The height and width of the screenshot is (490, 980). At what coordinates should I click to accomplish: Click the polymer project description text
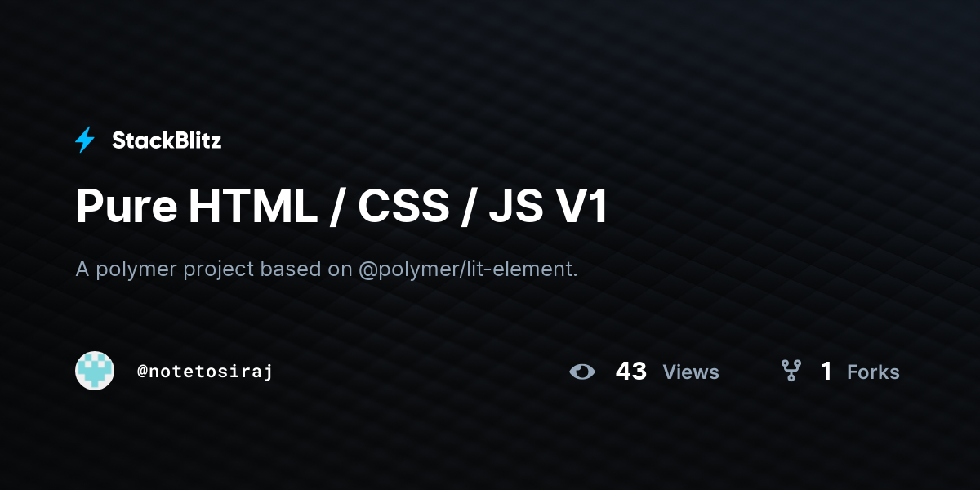327,269
